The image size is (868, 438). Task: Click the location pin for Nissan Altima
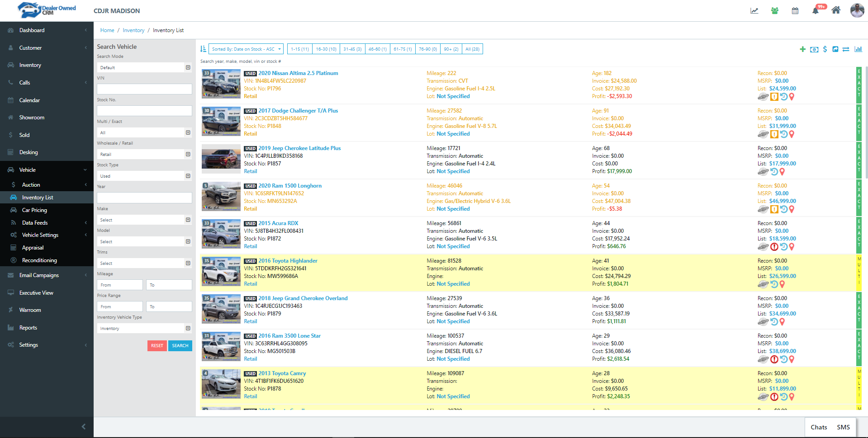792,97
